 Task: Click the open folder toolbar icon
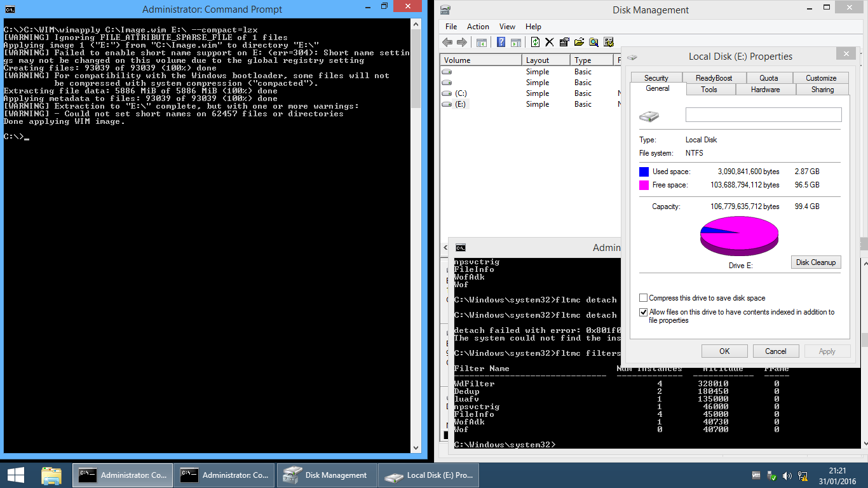[x=579, y=43]
